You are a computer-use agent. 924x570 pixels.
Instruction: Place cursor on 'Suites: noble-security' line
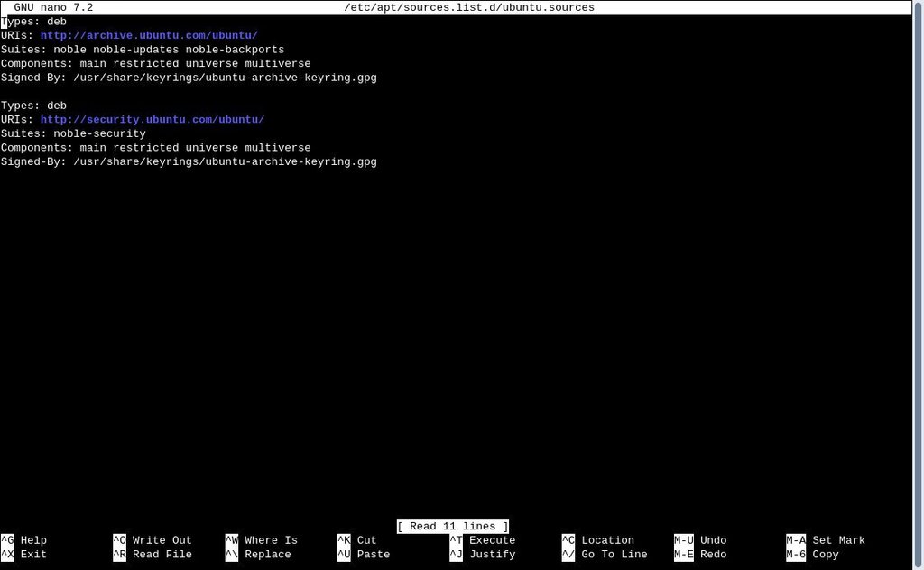point(73,133)
